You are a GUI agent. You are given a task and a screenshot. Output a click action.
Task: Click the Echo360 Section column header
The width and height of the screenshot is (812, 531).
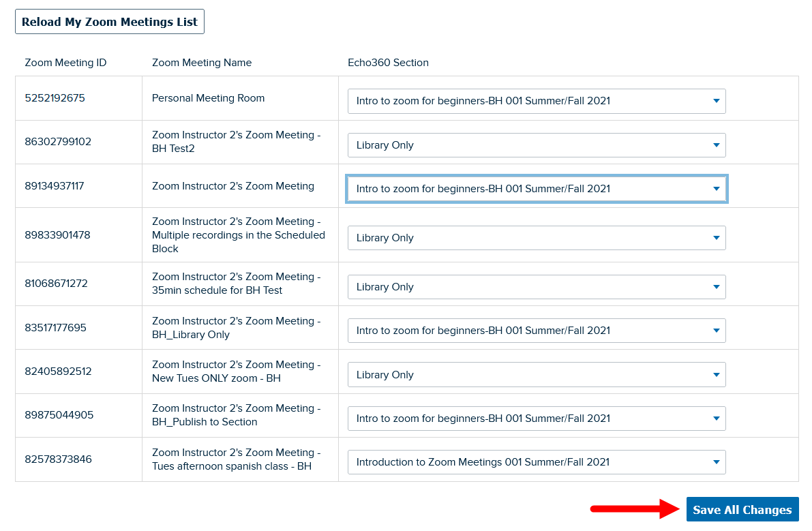pos(388,62)
